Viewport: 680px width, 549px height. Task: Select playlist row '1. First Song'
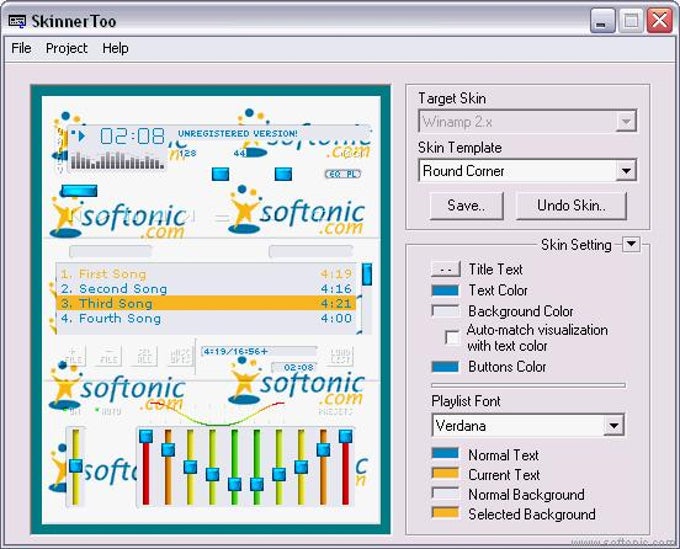pos(206,274)
